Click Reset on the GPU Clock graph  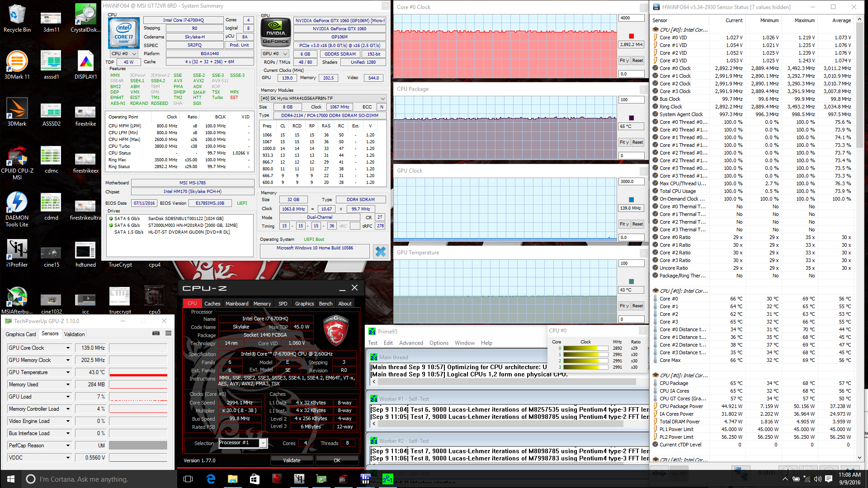(x=637, y=224)
